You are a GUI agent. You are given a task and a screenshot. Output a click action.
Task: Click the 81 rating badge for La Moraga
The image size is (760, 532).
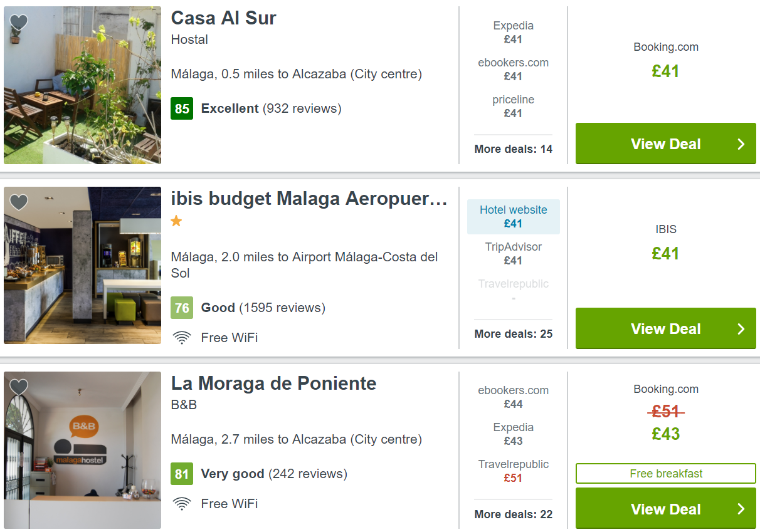pyautogui.click(x=182, y=474)
